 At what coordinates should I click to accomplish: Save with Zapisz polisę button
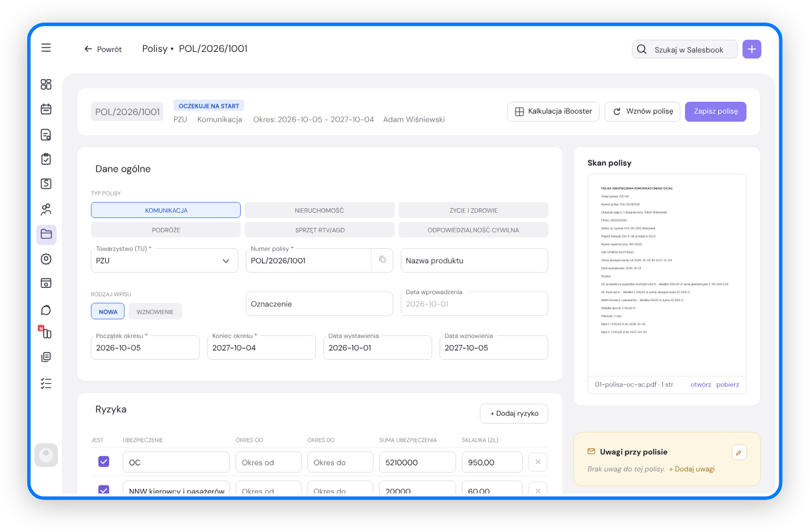716,112
